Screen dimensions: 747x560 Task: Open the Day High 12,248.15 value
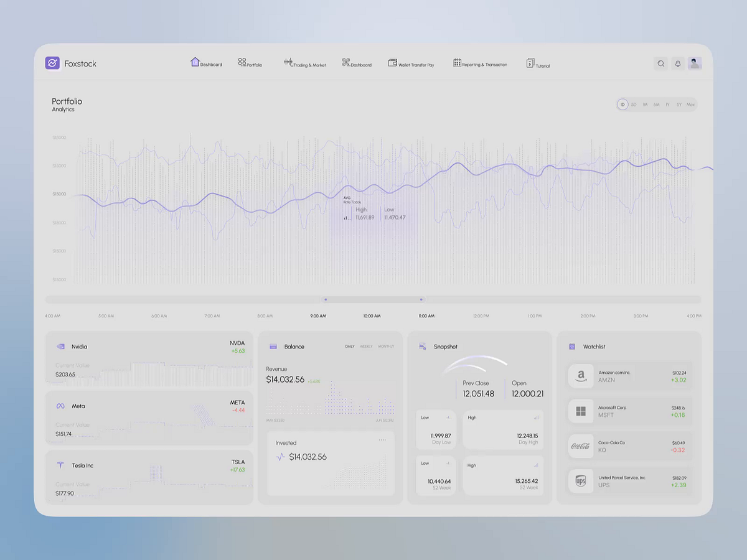(527, 436)
